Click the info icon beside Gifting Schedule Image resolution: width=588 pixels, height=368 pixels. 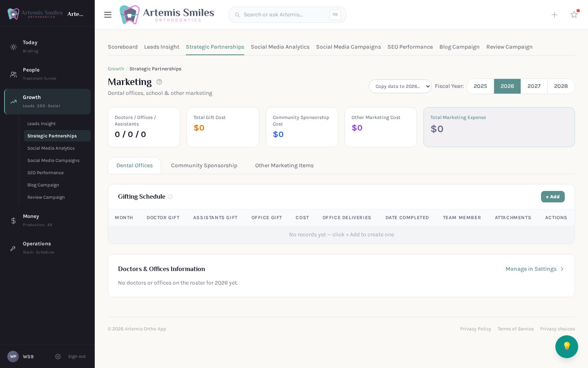[x=170, y=197]
